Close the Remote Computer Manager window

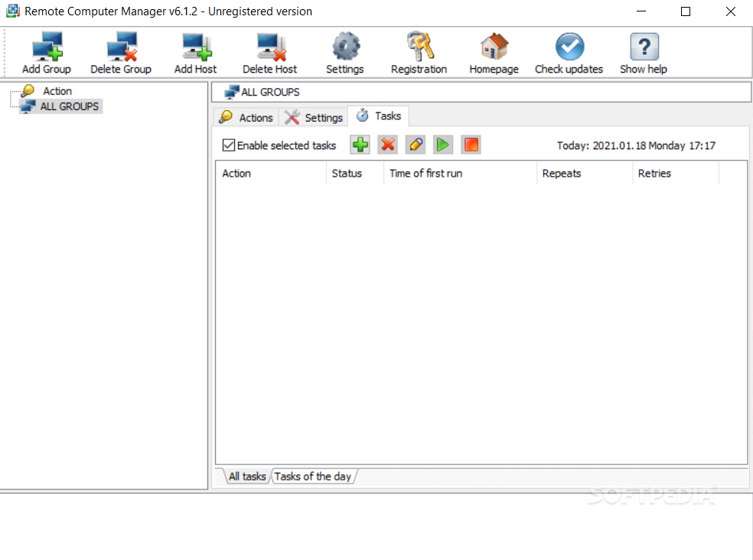pyautogui.click(x=731, y=11)
